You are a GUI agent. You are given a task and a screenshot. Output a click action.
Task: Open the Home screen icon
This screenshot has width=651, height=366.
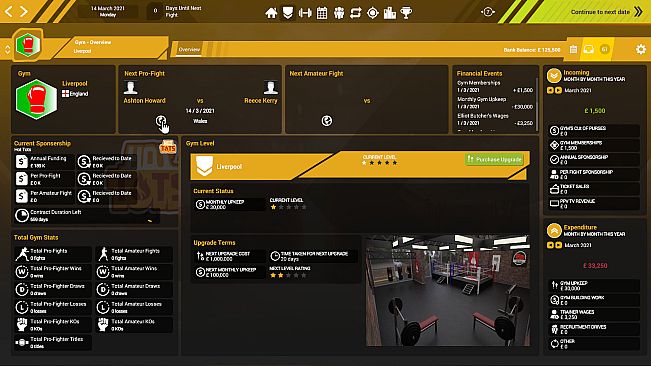pyautogui.click(x=271, y=13)
